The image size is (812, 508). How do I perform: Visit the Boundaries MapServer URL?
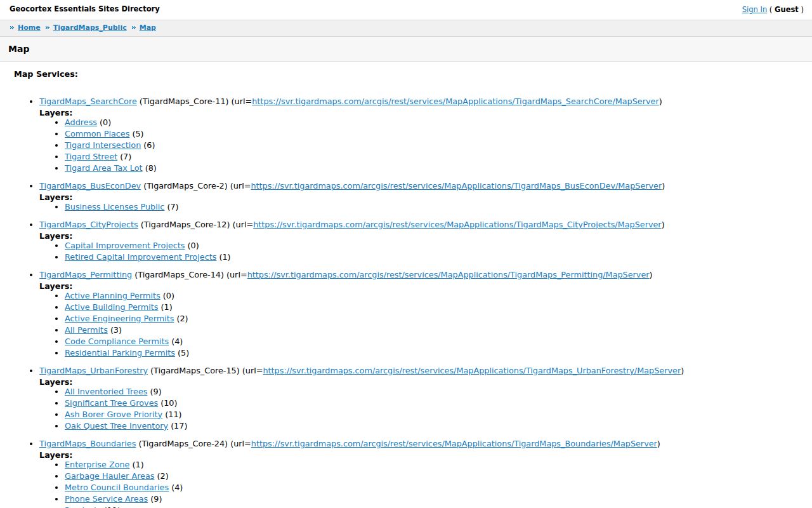tap(454, 444)
